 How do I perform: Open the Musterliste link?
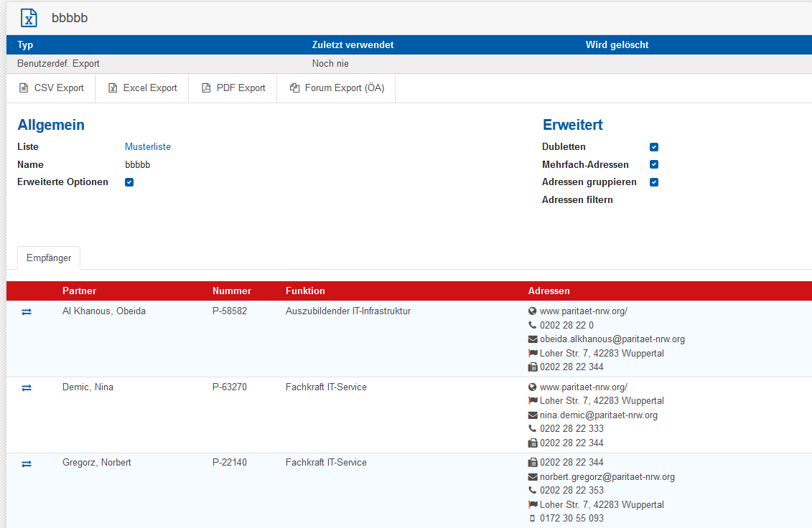[148, 147]
